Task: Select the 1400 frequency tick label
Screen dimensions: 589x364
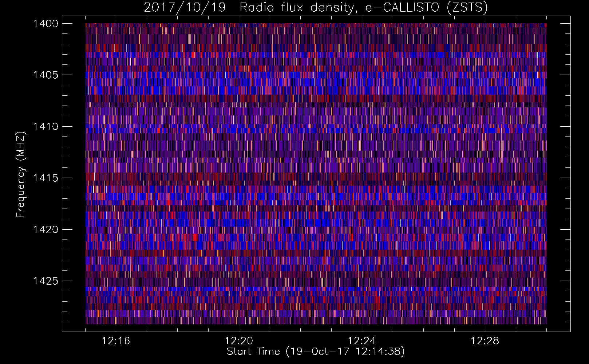Action: (x=46, y=24)
